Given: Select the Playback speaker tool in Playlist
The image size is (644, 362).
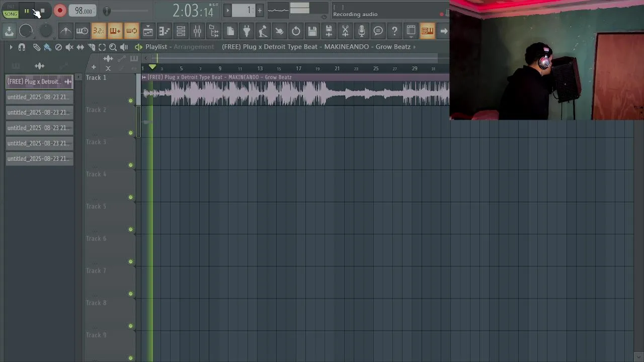Looking at the screenshot, I should coord(124,47).
